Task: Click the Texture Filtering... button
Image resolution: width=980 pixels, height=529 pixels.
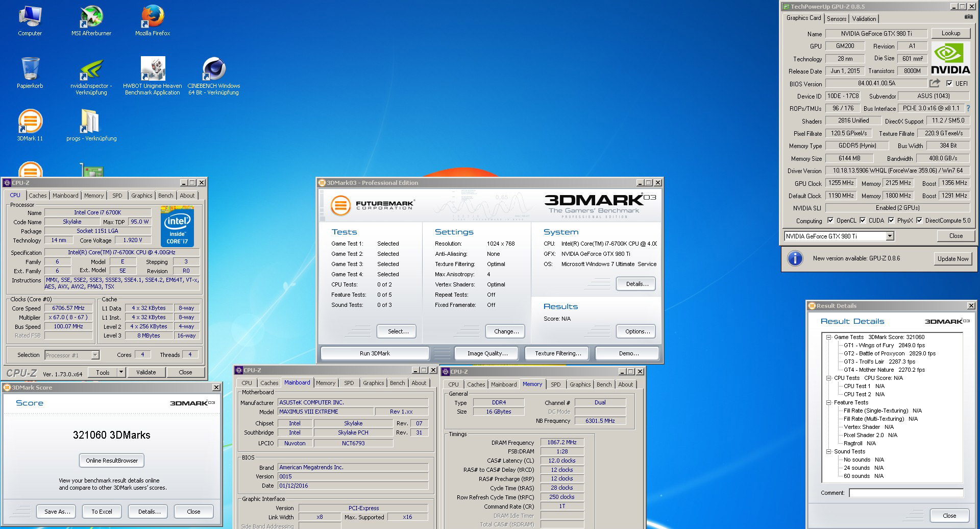Action: (558, 353)
